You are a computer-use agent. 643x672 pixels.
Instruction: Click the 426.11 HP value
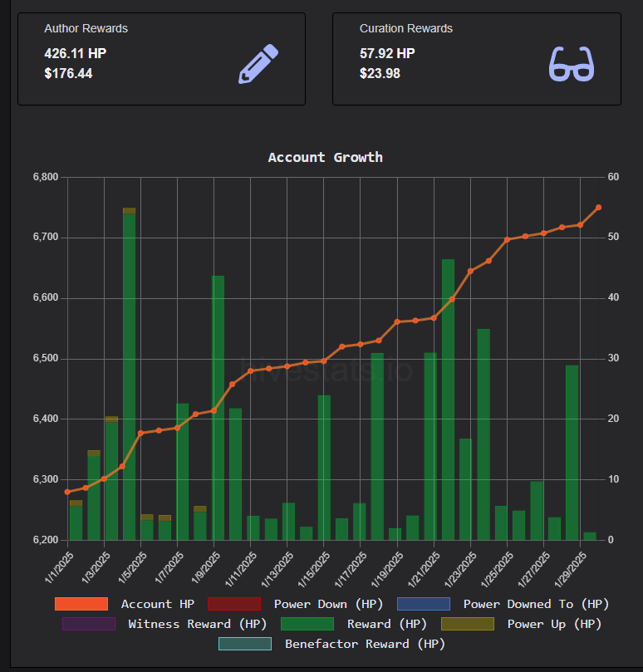point(76,53)
